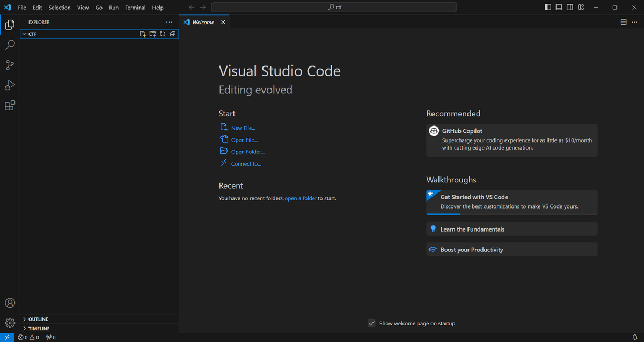This screenshot has width=644, height=342.
Task: Collapse the CTF folder
Action: 25,34
